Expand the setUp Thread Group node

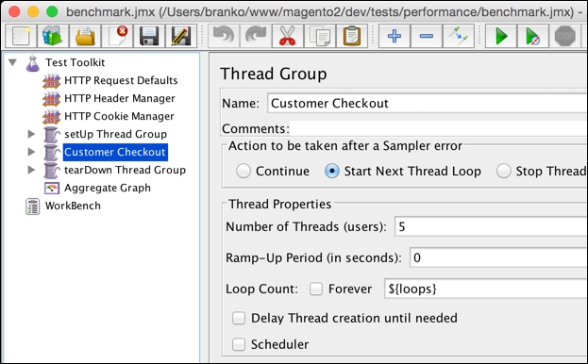(31, 134)
